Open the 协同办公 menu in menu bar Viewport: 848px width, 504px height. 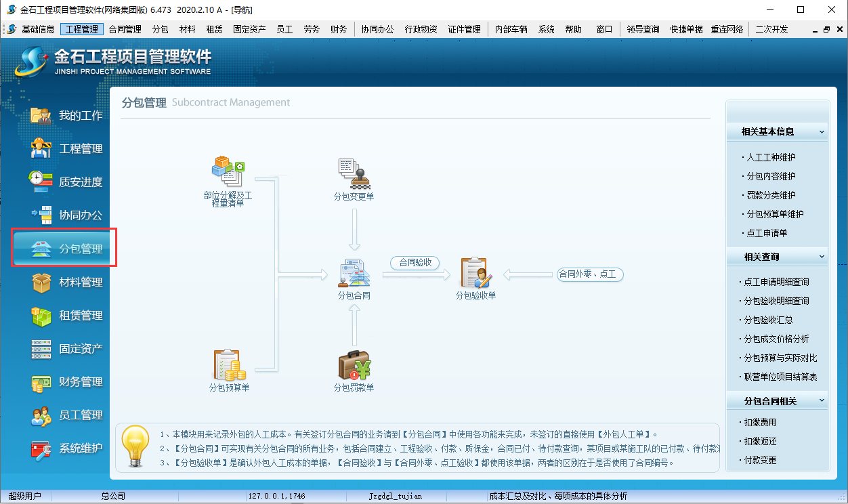tap(377, 29)
